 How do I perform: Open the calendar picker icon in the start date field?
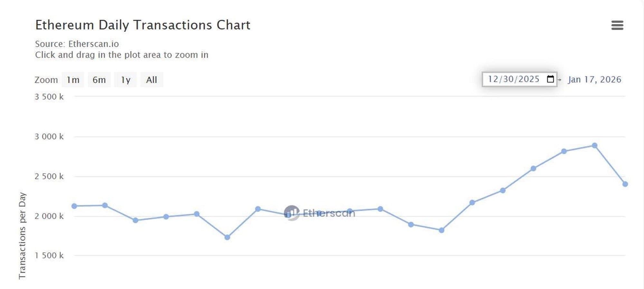tap(550, 79)
